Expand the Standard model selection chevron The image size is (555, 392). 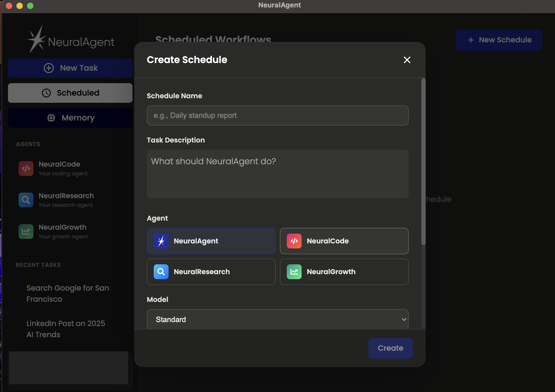(x=404, y=319)
